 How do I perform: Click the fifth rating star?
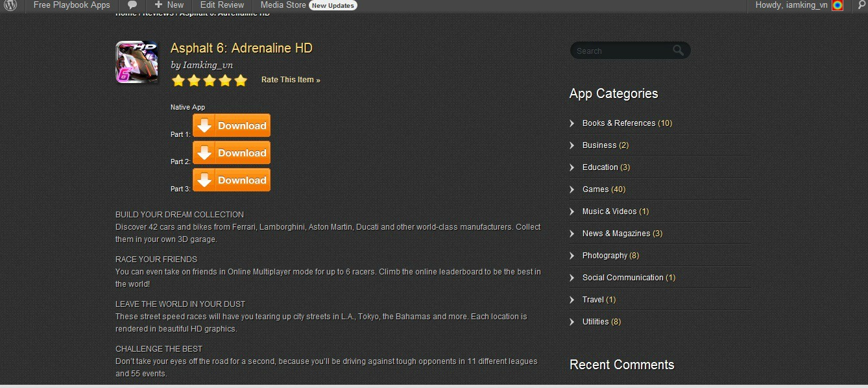click(x=241, y=80)
